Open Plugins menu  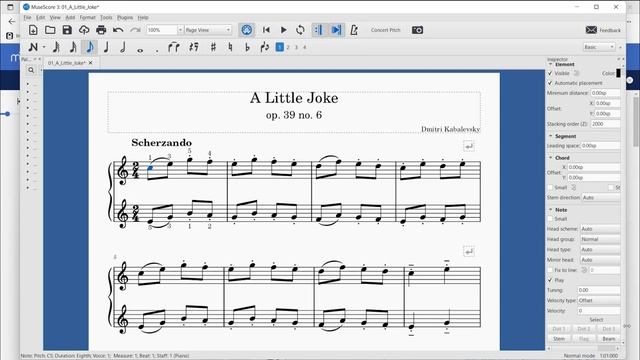125,18
